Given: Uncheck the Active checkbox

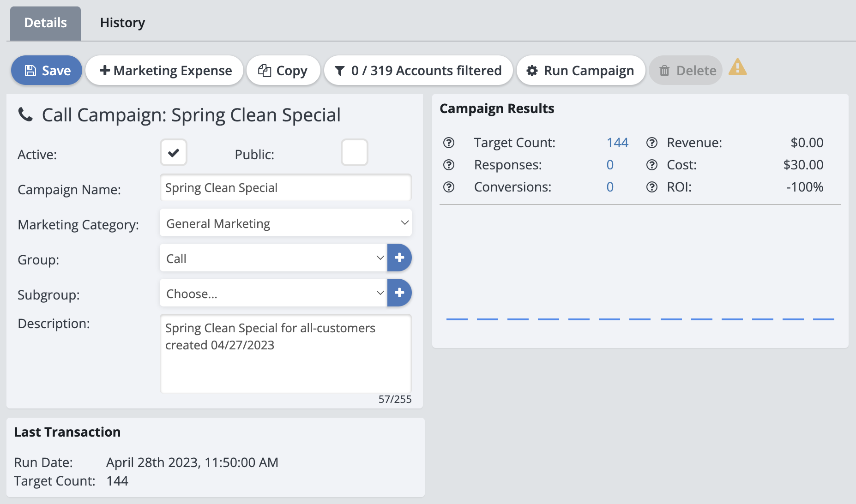Looking at the screenshot, I should point(174,153).
